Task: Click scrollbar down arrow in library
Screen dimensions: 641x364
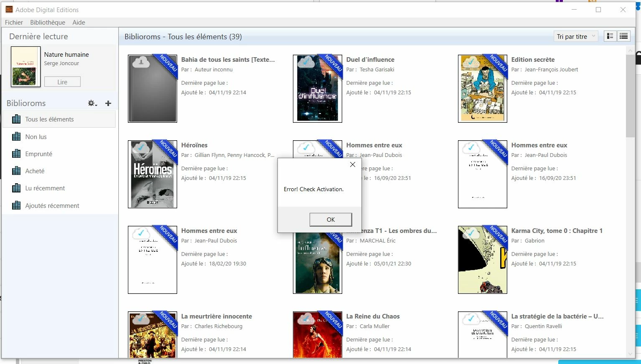Action: 630,354
